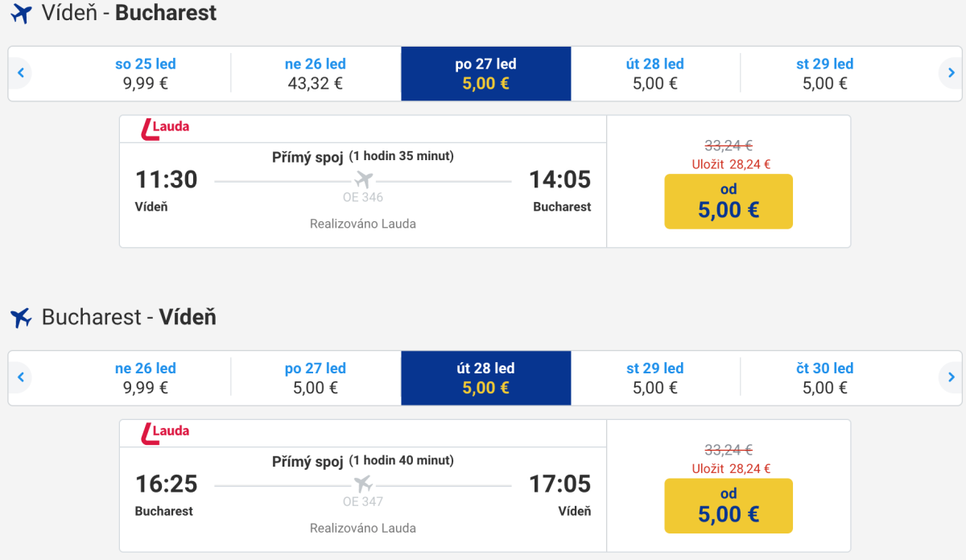Choose return date po 27 led
Viewport: 966px width, 560px height.
coord(316,377)
